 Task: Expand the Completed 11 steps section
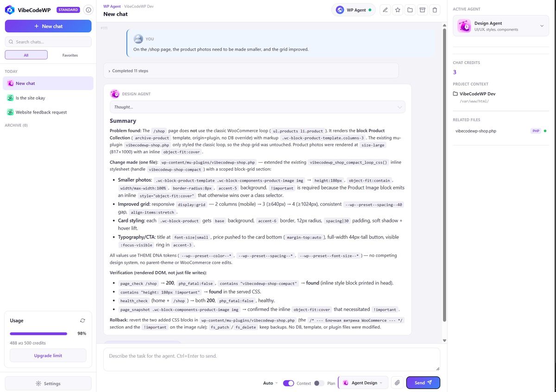click(x=251, y=71)
